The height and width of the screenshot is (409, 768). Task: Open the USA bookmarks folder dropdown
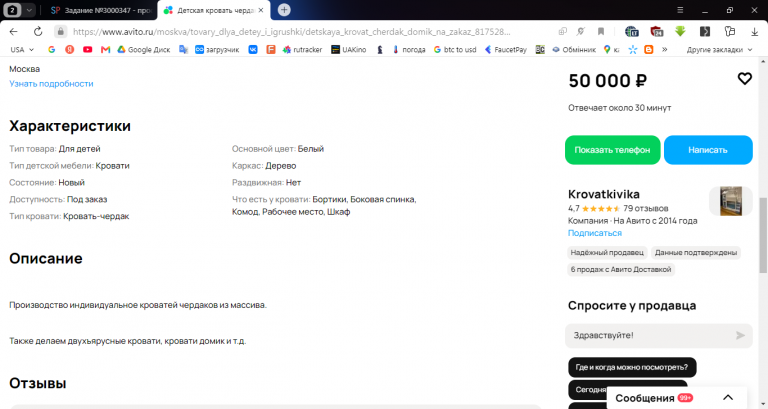click(22, 49)
